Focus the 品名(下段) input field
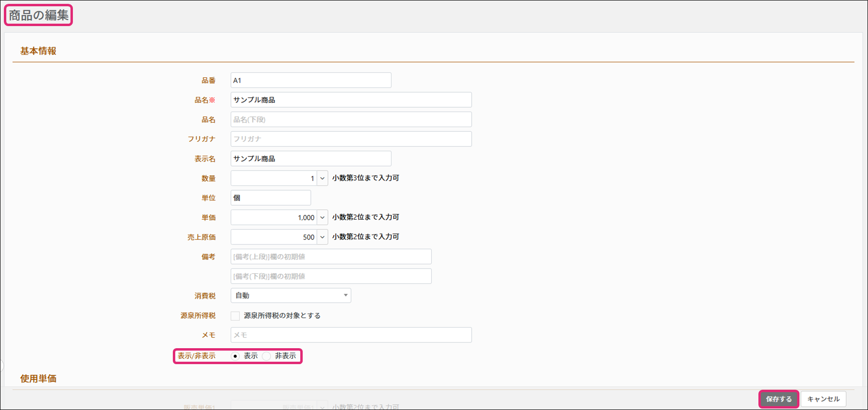The image size is (868, 410). pos(350,119)
